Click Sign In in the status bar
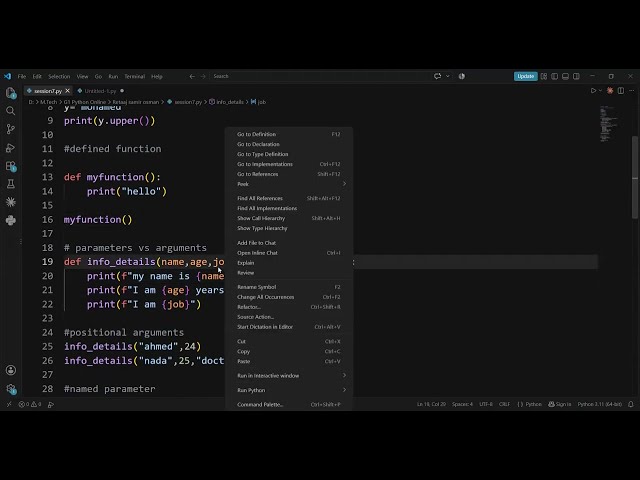Image resolution: width=640 pixels, height=480 pixels. (x=560, y=404)
